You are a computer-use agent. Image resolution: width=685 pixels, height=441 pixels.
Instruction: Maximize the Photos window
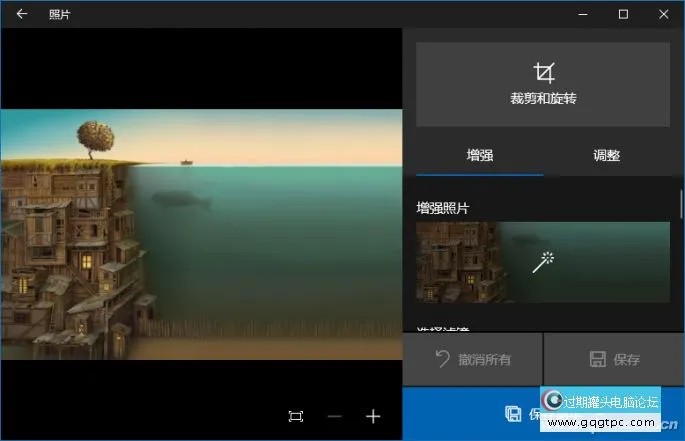(x=623, y=14)
